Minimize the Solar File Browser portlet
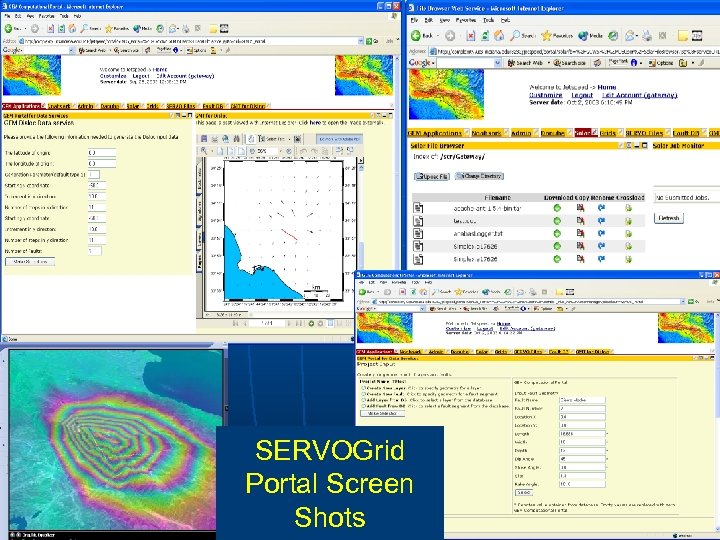The height and width of the screenshot is (540, 720). (x=637, y=146)
